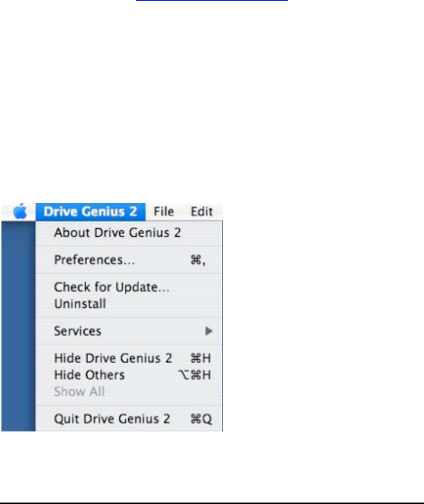Choose Hide Drive Genius 2
The height and width of the screenshot is (504, 424).
[x=113, y=358]
